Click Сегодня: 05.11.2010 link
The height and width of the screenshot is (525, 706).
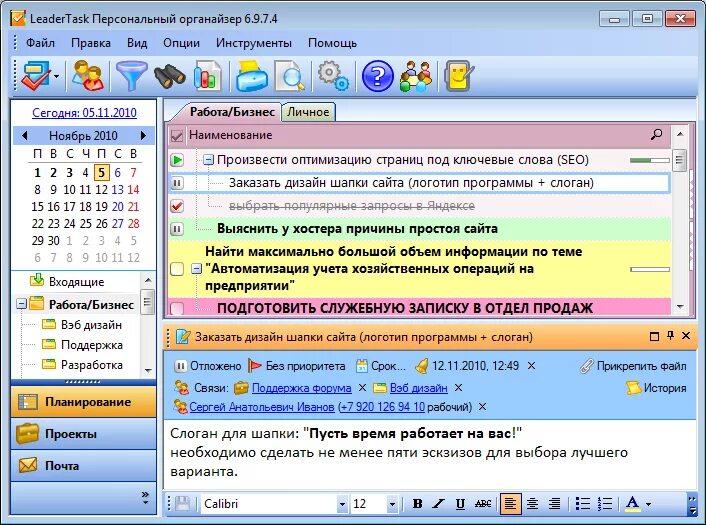(x=84, y=113)
